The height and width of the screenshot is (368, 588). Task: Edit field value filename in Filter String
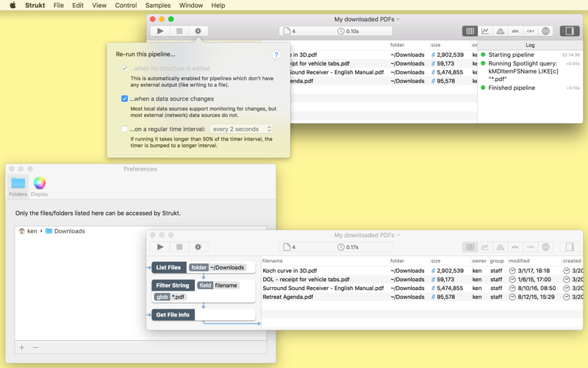click(x=226, y=286)
